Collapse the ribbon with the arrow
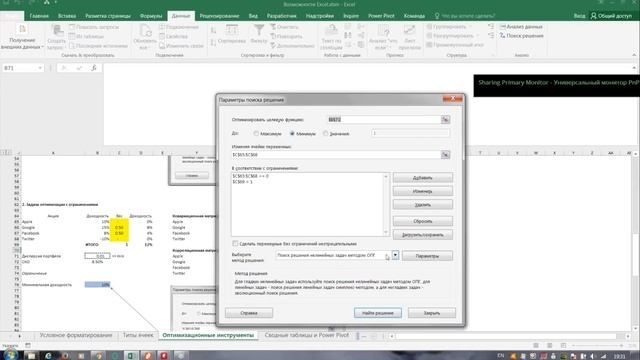 [634, 55]
